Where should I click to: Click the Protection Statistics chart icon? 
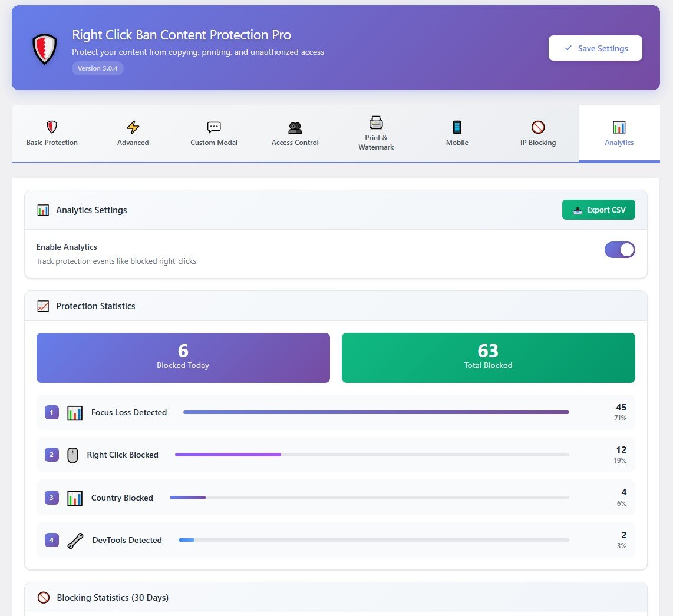43,306
